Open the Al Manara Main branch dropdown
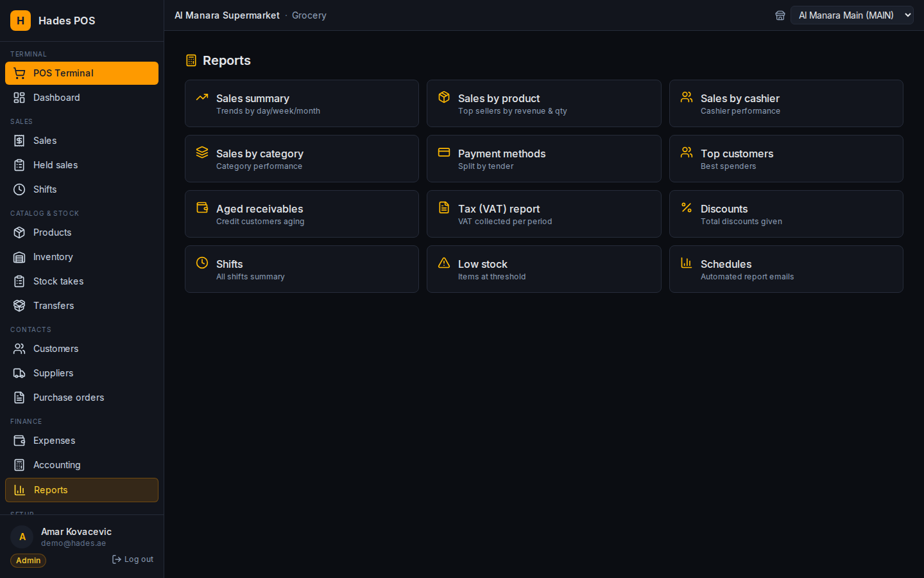Viewport: 924px width, 578px height. coord(852,15)
